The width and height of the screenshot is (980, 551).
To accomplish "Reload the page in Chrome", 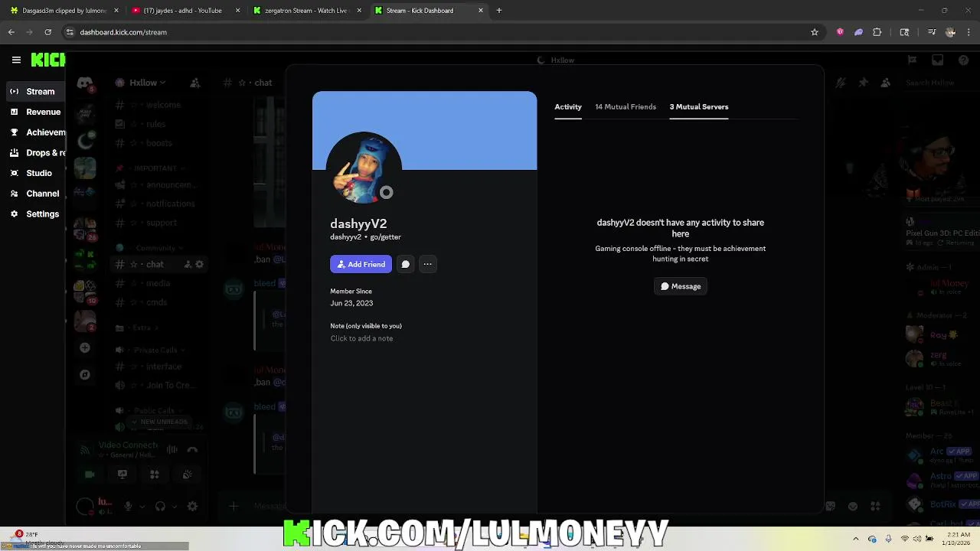I will click(47, 32).
